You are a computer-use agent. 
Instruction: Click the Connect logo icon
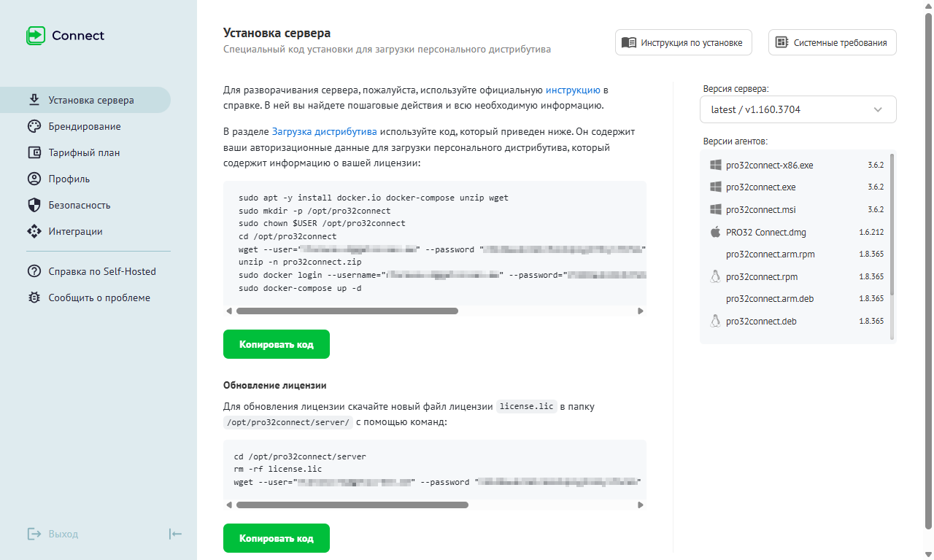click(x=36, y=36)
